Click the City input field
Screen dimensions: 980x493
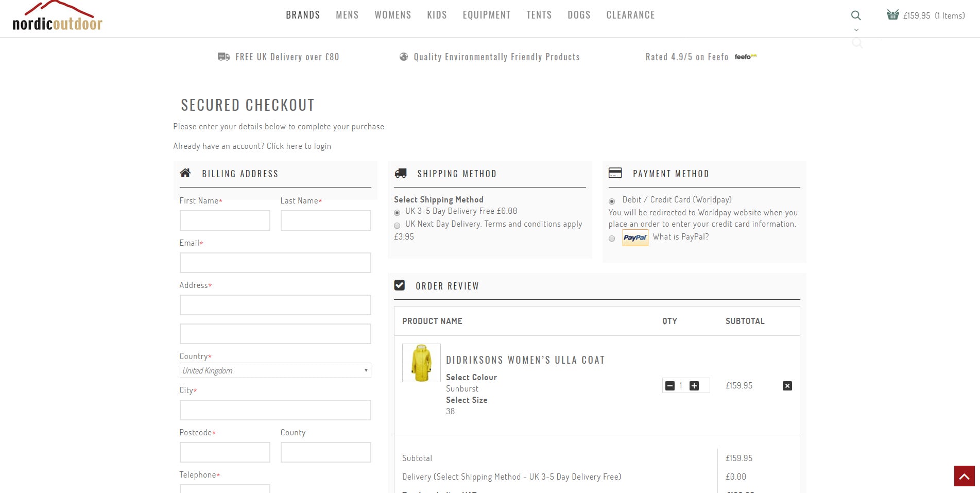coord(275,410)
